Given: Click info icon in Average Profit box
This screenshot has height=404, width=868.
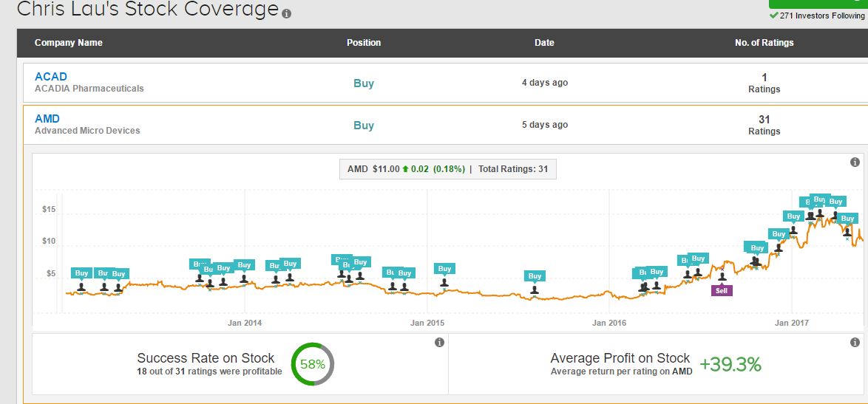Looking at the screenshot, I should point(855,342).
